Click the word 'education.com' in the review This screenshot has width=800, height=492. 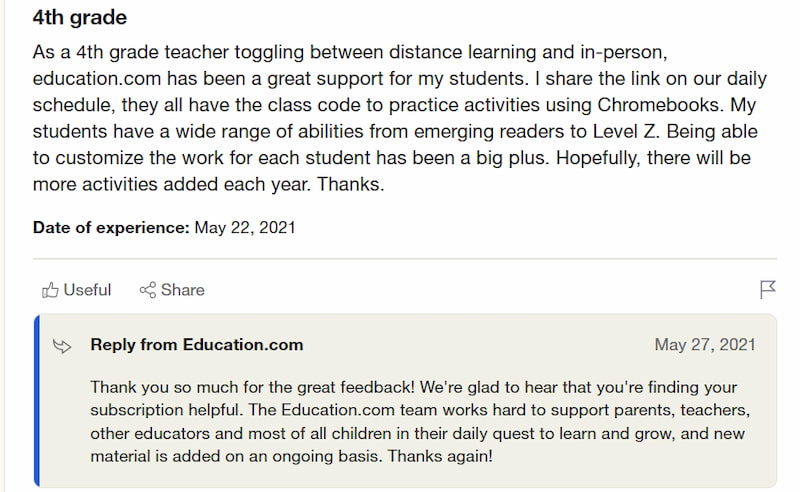[x=97, y=79]
